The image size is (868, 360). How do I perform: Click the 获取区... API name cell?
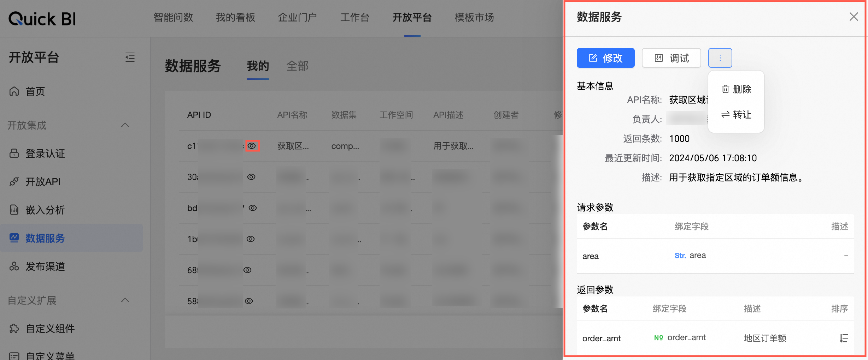click(x=293, y=146)
